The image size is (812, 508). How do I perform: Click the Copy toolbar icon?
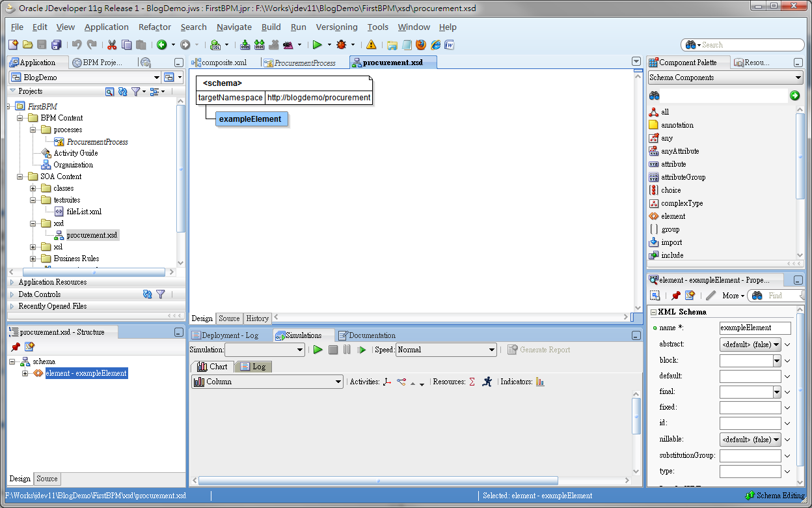coord(126,45)
